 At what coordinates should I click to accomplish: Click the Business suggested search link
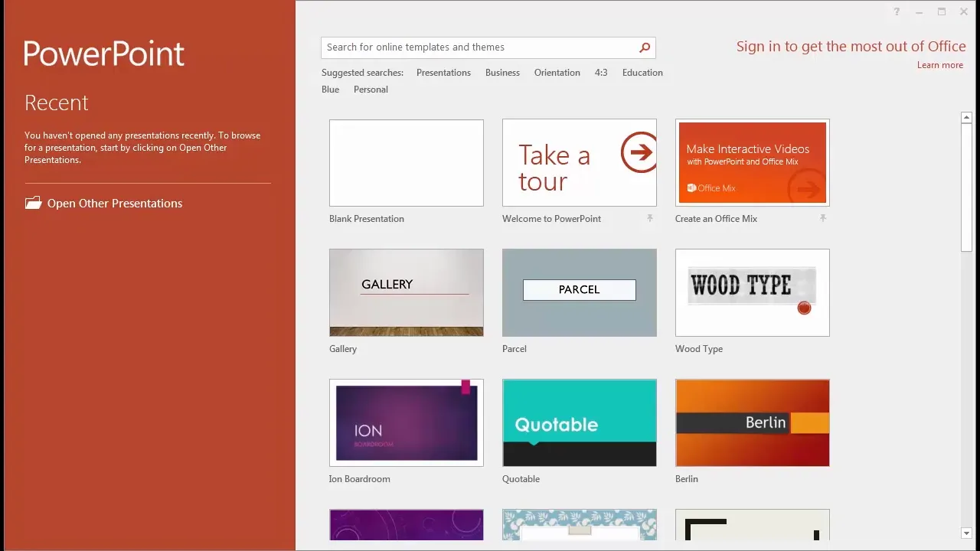pyautogui.click(x=502, y=73)
